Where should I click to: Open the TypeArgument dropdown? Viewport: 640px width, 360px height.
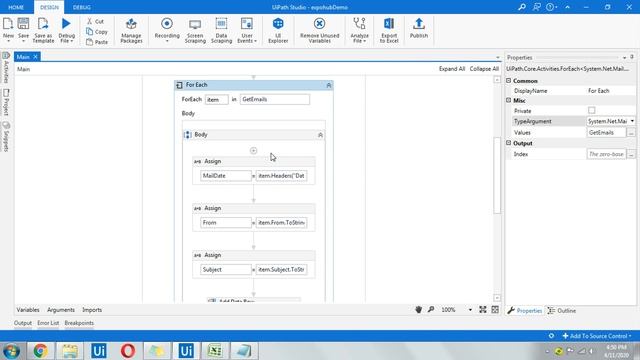(632, 121)
